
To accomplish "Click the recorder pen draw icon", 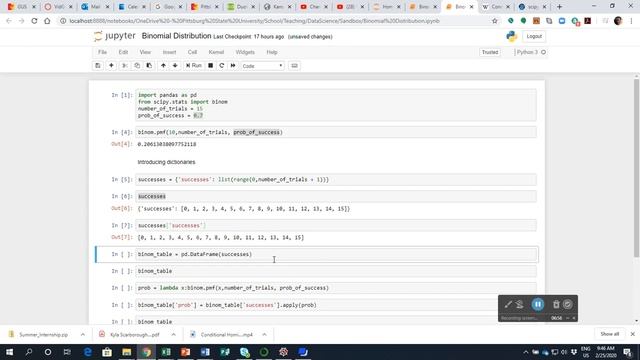I will point(508,304).
